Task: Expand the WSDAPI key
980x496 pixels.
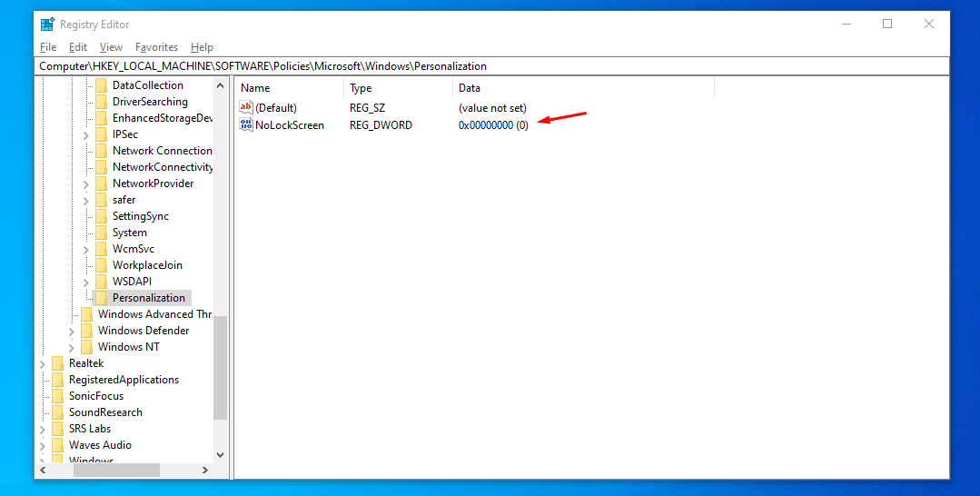Action: pos(85,283)
